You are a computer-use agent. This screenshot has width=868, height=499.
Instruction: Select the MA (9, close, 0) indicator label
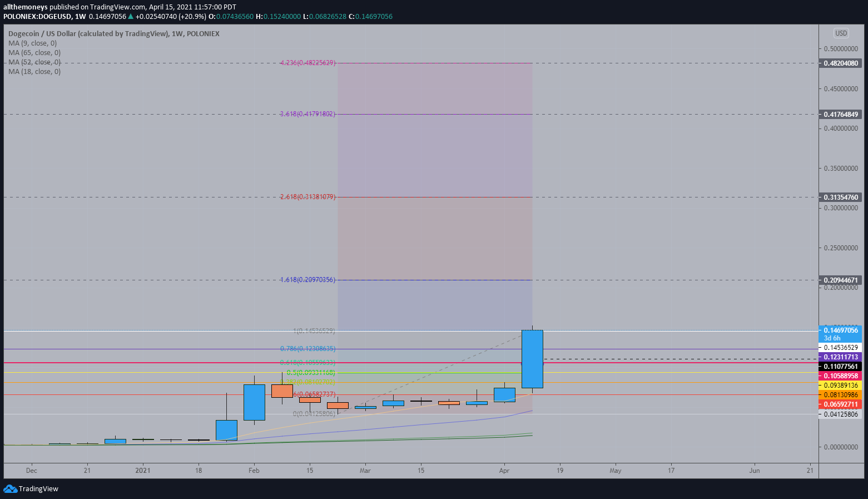(32, 43)
